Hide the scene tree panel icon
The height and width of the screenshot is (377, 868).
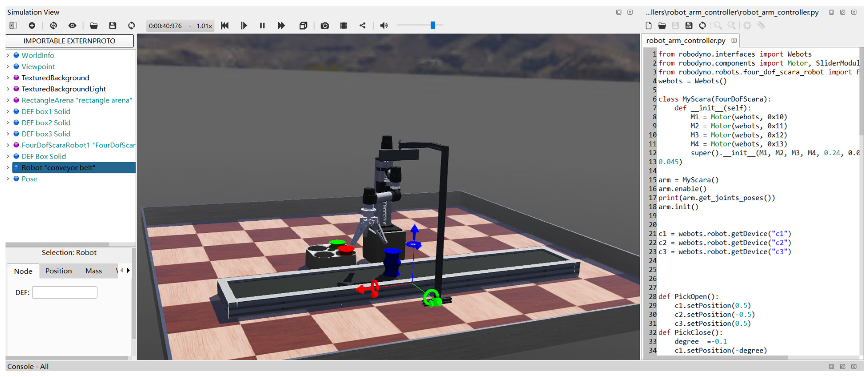coord(13,26)
